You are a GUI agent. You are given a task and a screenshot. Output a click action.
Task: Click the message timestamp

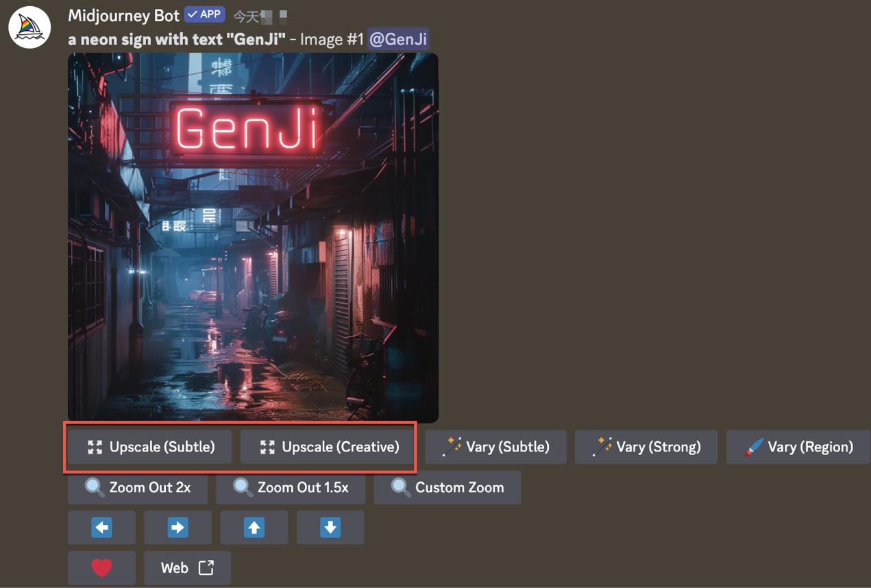(260, 16)
